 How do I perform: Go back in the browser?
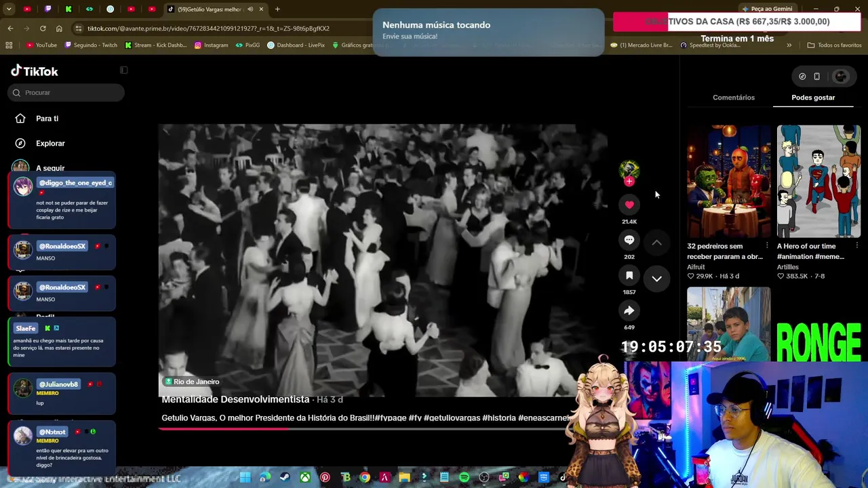click(10, 28)
